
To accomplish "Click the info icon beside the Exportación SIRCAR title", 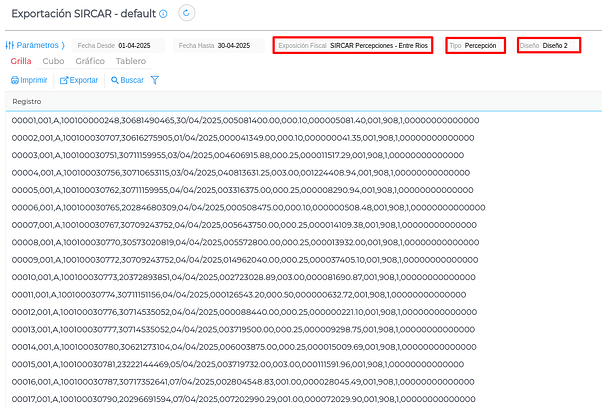I will (190, 13).
